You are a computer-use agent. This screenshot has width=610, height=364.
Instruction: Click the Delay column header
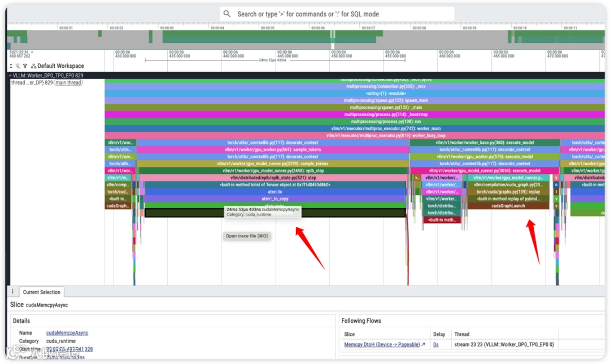pyautogui.click(x=439, y=335)
